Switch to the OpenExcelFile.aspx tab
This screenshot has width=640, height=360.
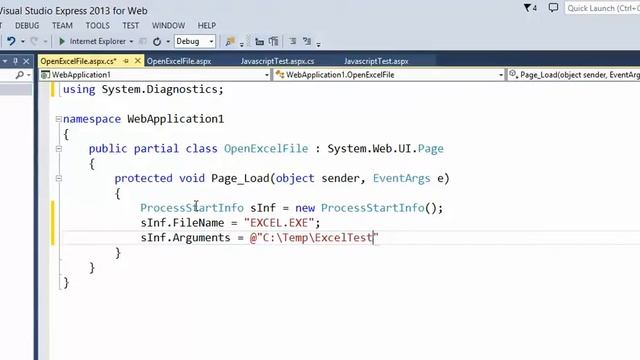[x=179, y=61]
